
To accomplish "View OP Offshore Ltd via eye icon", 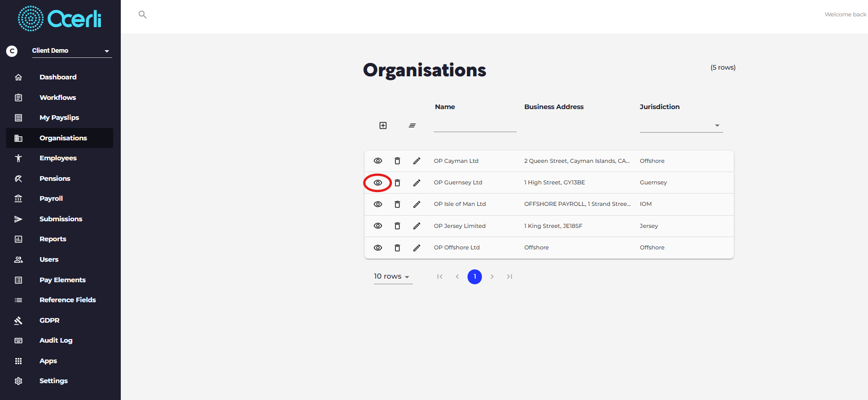I will [378, 248].
